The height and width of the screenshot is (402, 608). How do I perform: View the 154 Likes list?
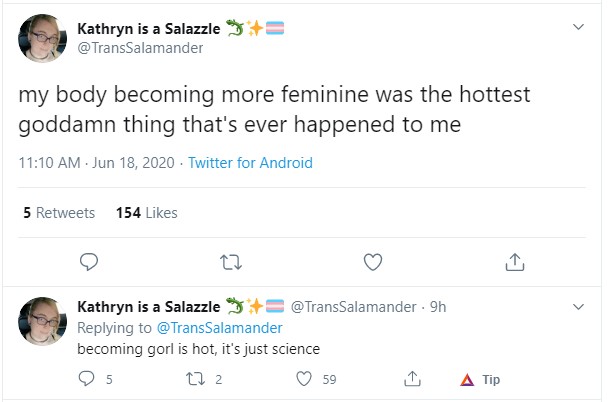coord(147,213)
